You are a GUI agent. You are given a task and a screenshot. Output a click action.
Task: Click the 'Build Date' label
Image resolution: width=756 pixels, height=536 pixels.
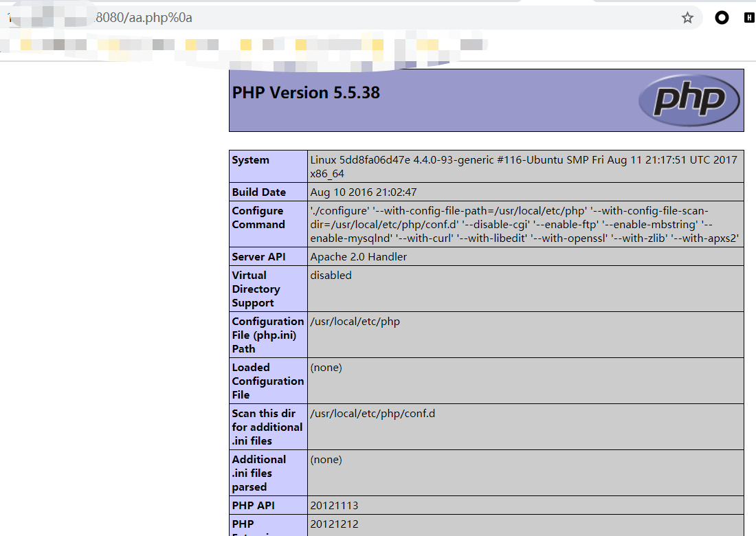259,192
